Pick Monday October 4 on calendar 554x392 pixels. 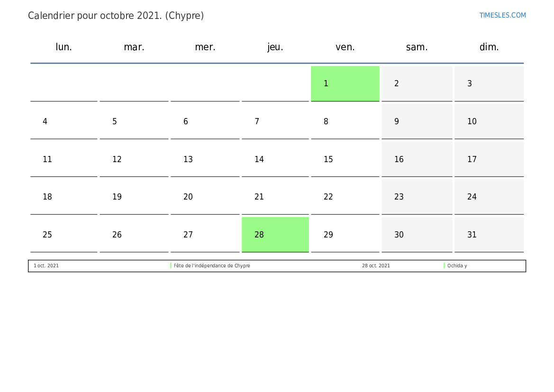[64, 121]
